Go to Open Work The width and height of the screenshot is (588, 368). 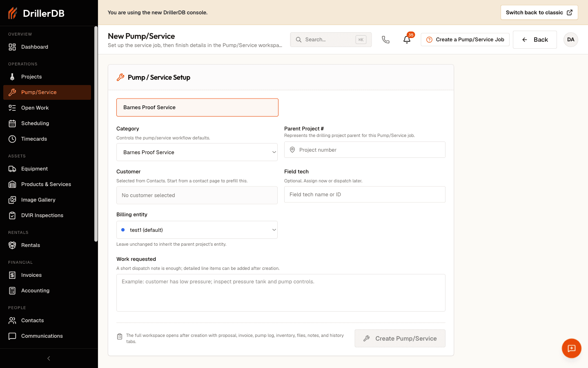coord(47,108)
